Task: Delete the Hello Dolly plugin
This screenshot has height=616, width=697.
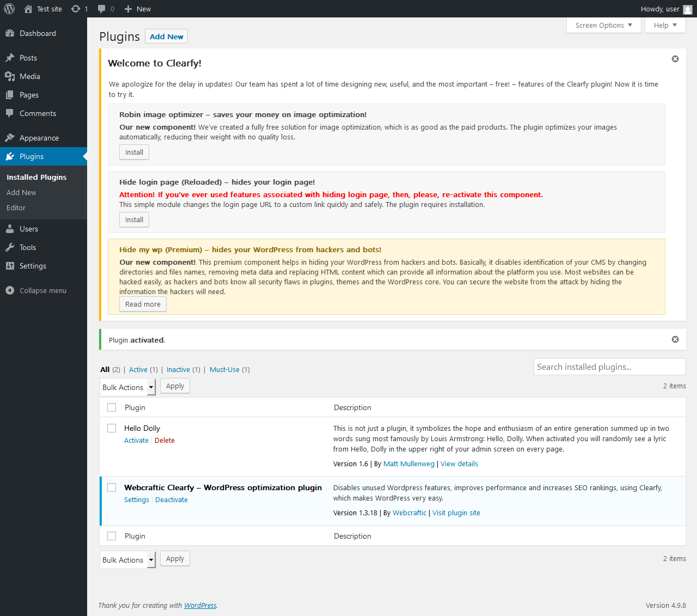Action: click(x=164, y=440)
